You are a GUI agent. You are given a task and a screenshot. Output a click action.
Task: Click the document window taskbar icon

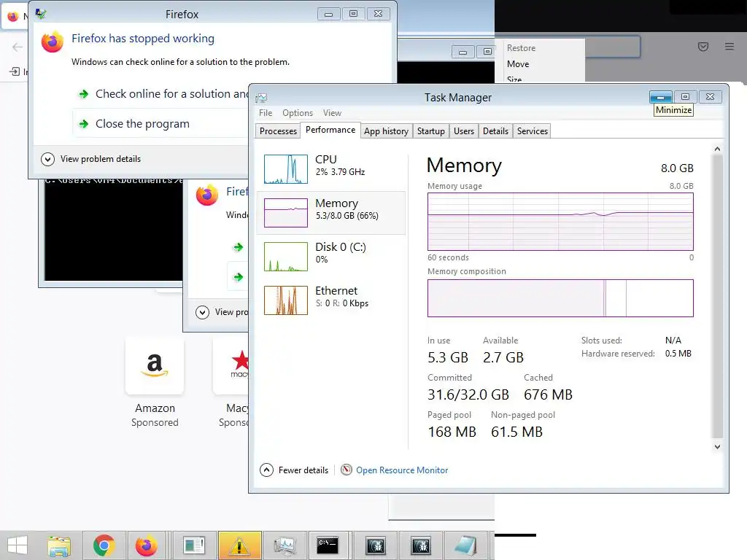point(193,545)
